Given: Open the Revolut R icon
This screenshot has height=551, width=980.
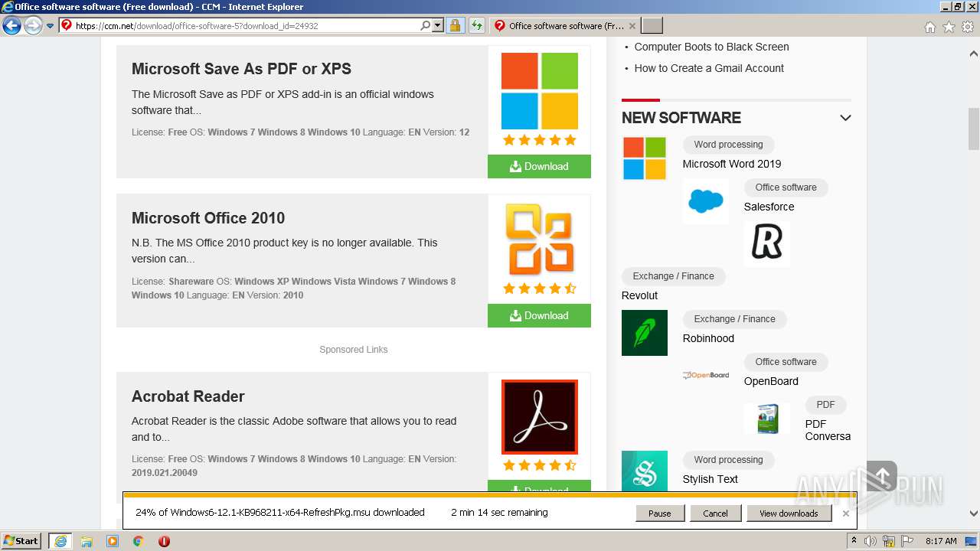Looking at the screenshot, I should click(767, 244).
